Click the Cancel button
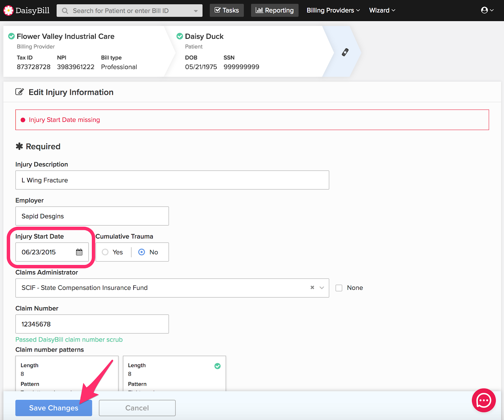Viewport: 504px width, 420px height. point(137,408)
